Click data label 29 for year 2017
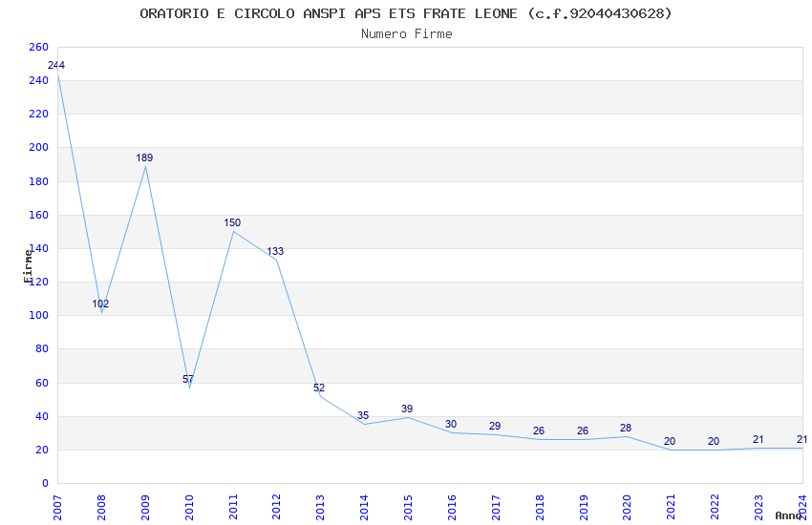The height and width of the screenshot is (525, 812). [495, 427]
